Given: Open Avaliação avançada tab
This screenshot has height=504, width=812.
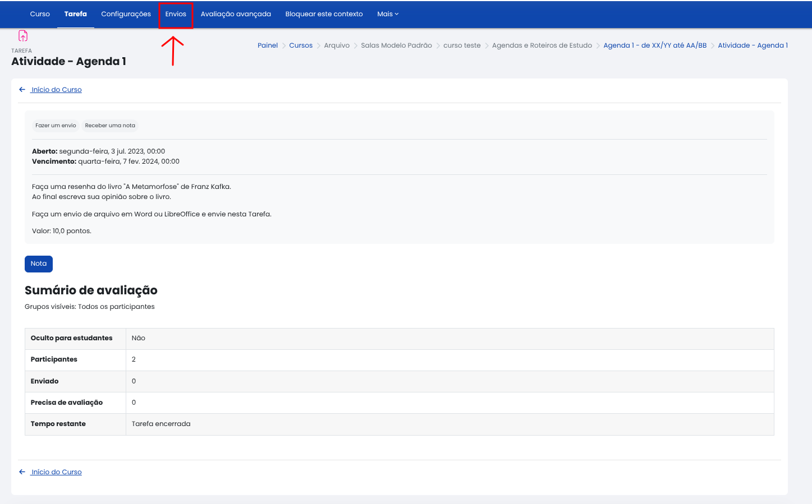Looking at the screenshot, I should click(236, 14).
